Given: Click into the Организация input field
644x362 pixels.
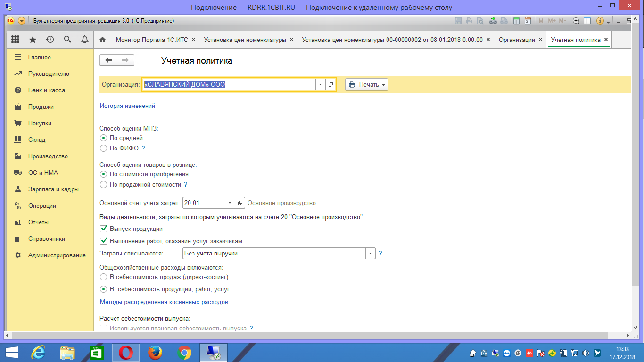Looking at the screenshot, I should pos(229,84).
